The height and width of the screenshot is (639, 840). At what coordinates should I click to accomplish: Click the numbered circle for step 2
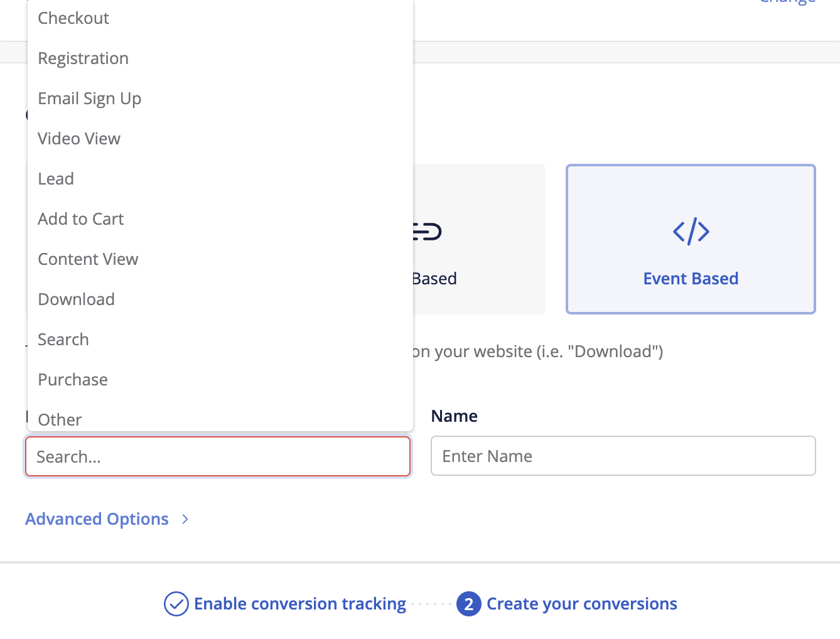pos(469,603)
